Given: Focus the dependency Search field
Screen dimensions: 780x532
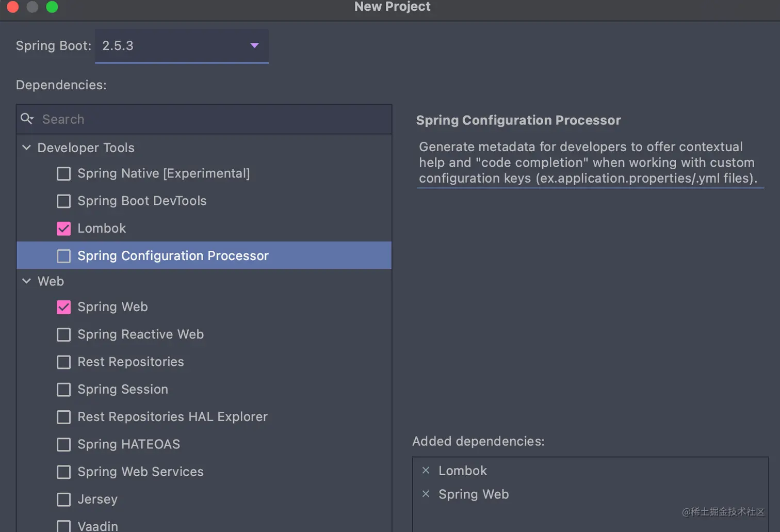Looking at the screenshot, I should tap(206, 119).
